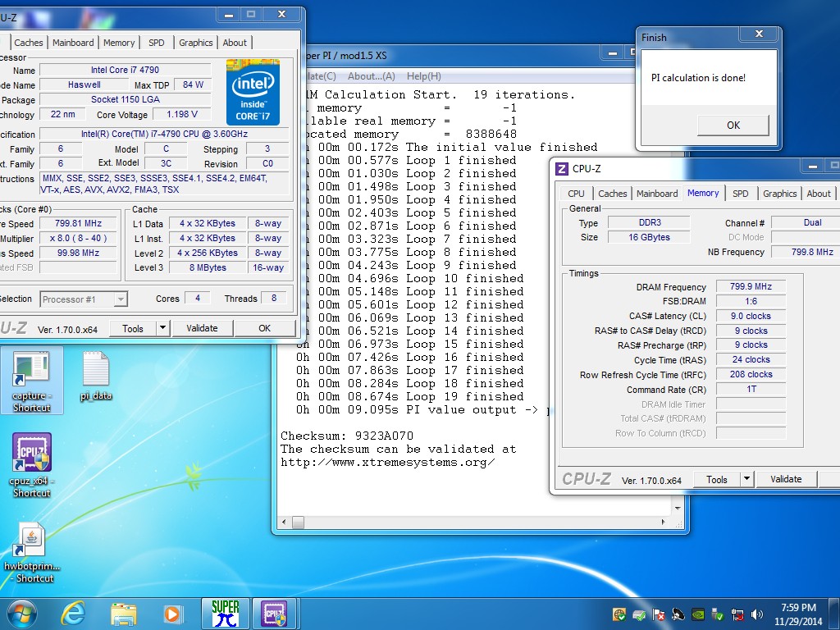This screenshot has width=840, height=630.
Task: Click the printer checkmark tray icon
Action: click(x=639, y=614)
